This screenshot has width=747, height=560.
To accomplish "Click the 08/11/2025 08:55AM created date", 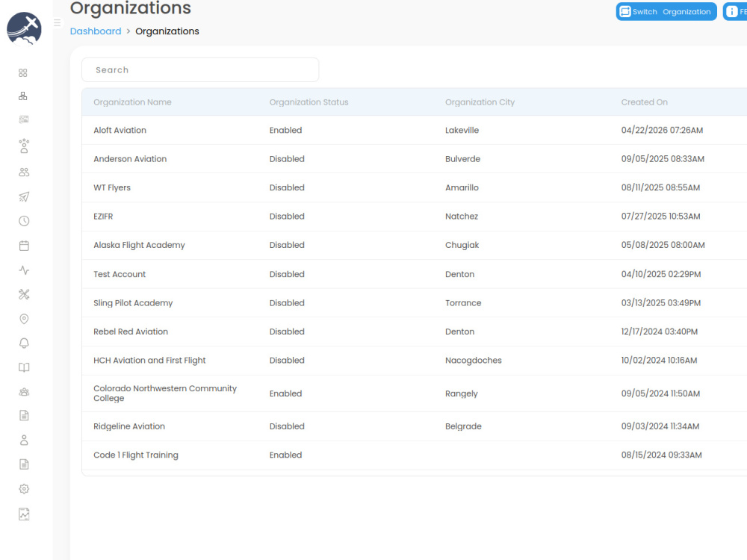I will pyautogui.click(x=661, y=187).
